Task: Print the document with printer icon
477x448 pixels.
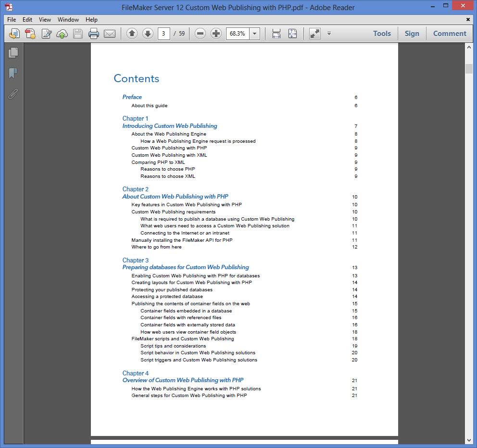Action: (x=94, y=34)
